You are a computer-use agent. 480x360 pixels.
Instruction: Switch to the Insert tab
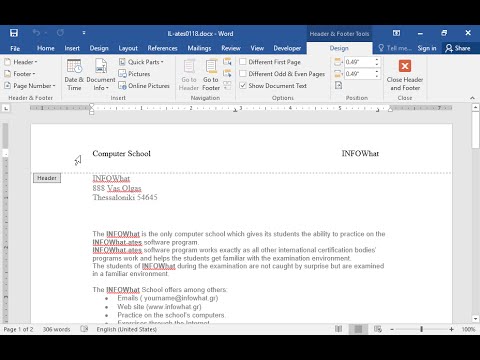coord(72,48)
